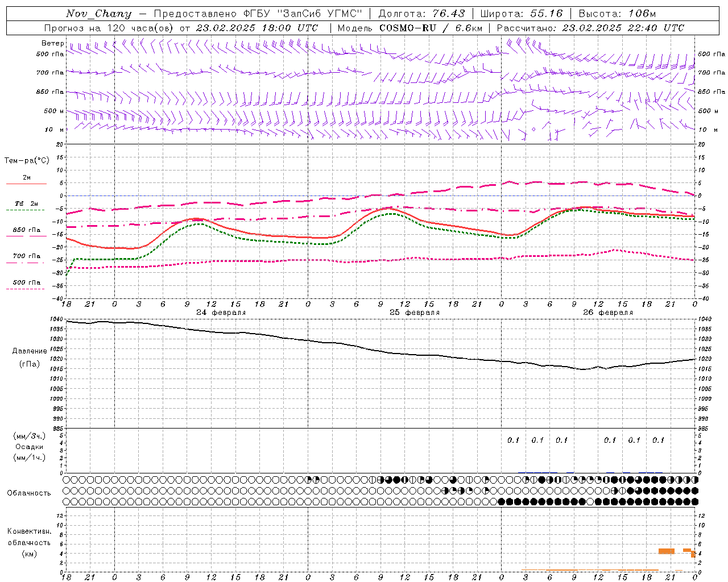Click the Nov_Chany station title
The height and width of the screenshot is (582, 728).
[x=98, y=14]
